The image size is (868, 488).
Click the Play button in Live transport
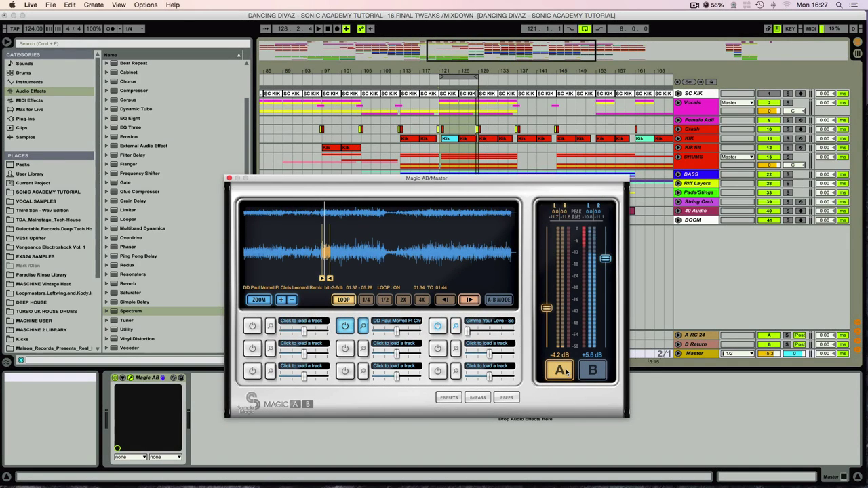[319, 28]
